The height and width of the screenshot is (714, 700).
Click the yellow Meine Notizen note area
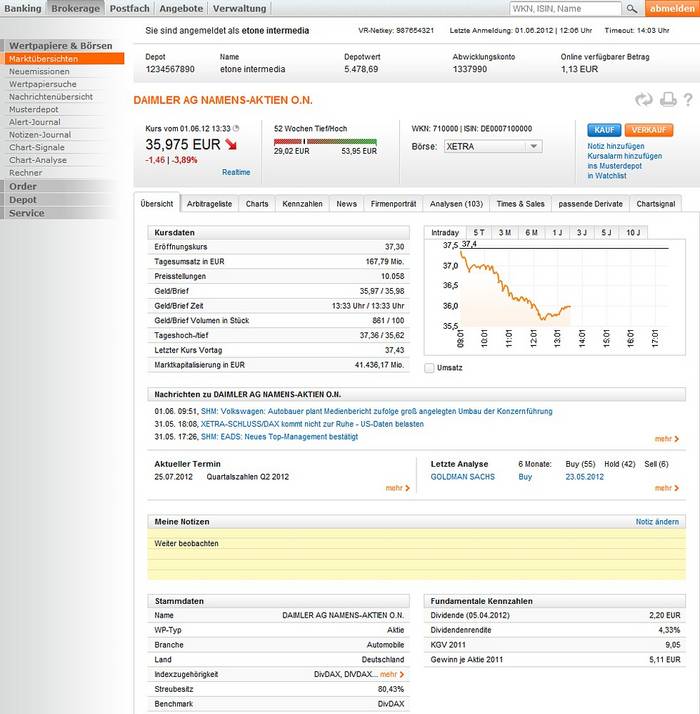click(416, 554)
